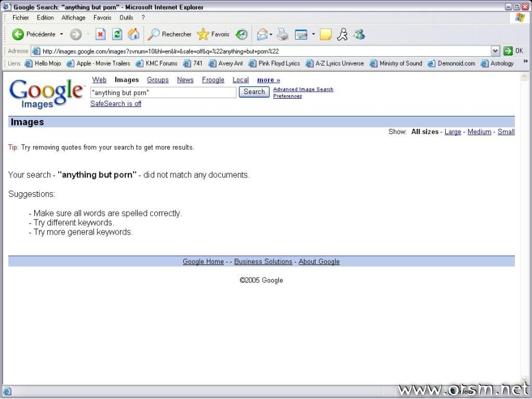Open the Fichier menu
Viewport: 532px width, 399px height.
click(20, 18)
